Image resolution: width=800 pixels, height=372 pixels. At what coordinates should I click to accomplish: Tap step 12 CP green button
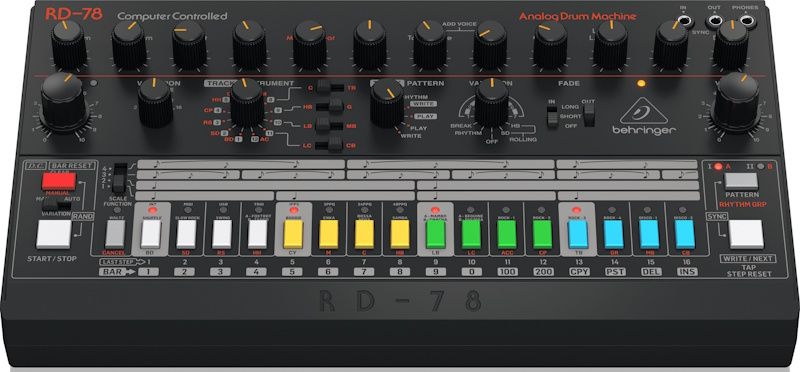pyautogui.click(x=542, y=234)
